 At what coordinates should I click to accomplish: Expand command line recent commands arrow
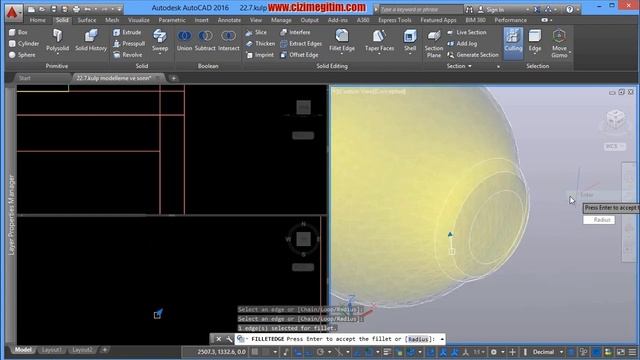[x=442, y=339]
